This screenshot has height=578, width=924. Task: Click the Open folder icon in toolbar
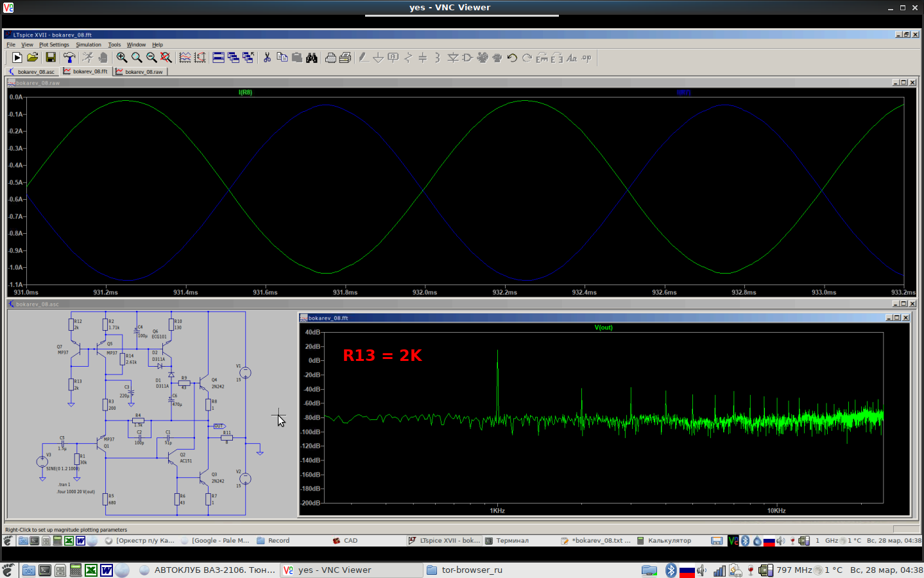(x=33, y=58)
